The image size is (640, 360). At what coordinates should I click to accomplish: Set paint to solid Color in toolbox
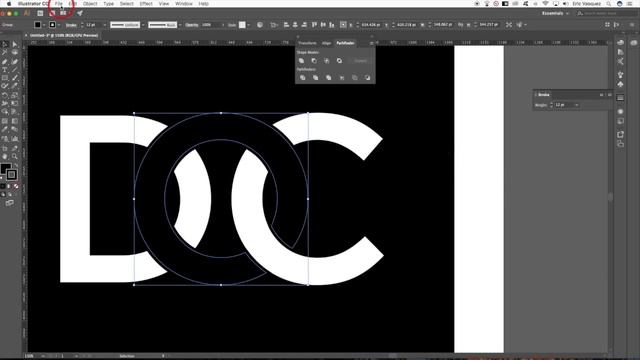(x=2, y=186)
